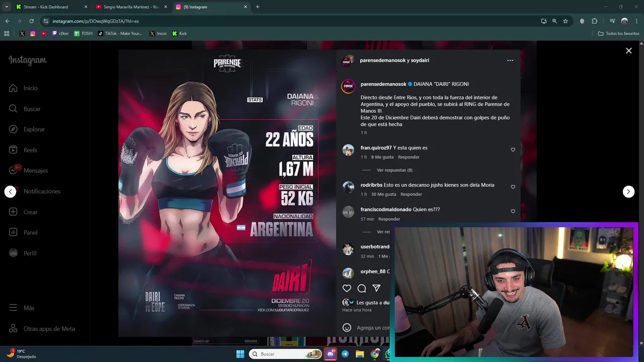Open TikTok - Make Your... bookmark

tap(120, 34)
